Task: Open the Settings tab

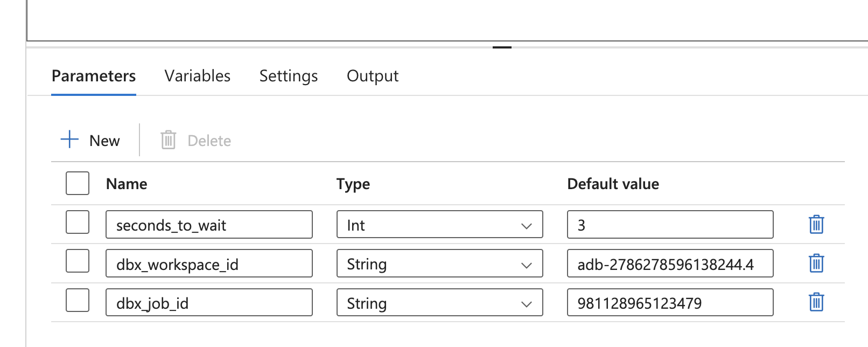Action: (x=288, y=76)
